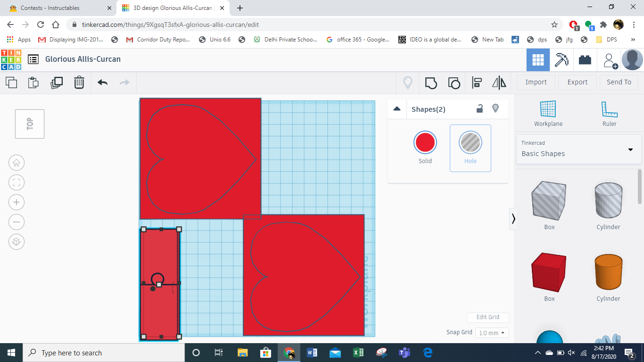Open the designs list icon

coord(33,59)
